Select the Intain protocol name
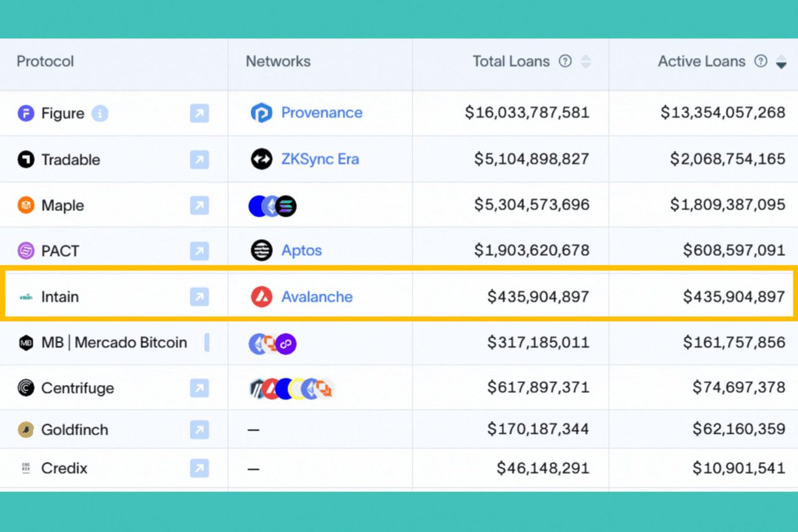Viewport: 798px width, 532px height. 60,297
